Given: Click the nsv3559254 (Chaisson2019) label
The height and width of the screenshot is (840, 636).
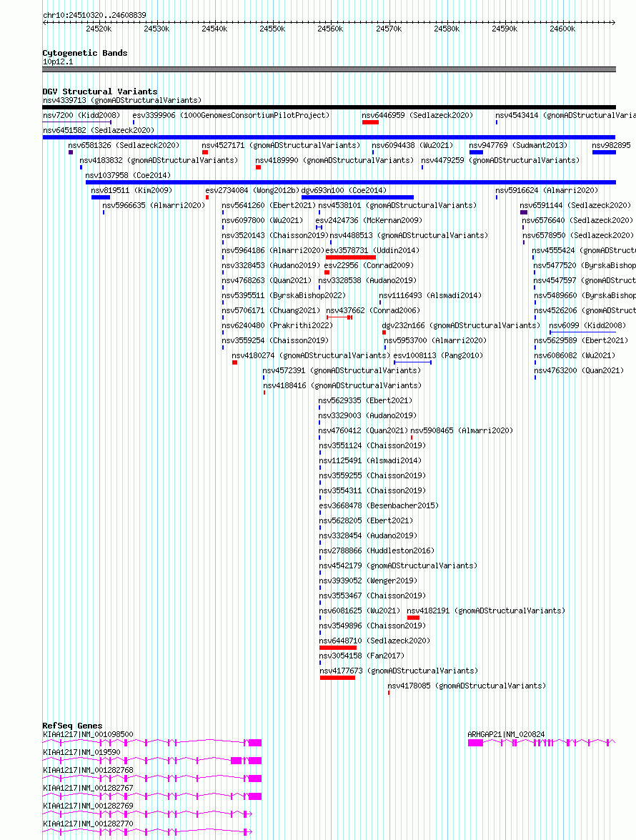Looking at the screenshot, I should (x=275, y=340).
